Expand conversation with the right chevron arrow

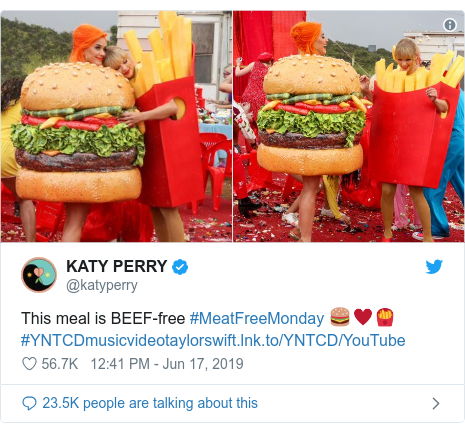tap(436, 403)
